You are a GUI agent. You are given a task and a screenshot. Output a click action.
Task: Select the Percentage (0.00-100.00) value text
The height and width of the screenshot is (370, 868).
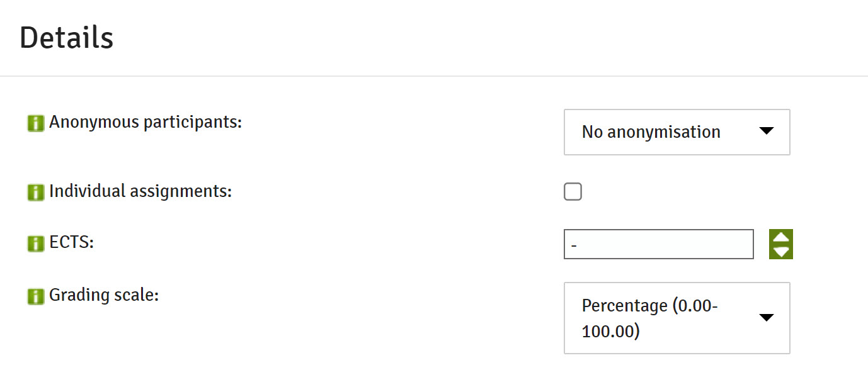[x=650, y=318]
